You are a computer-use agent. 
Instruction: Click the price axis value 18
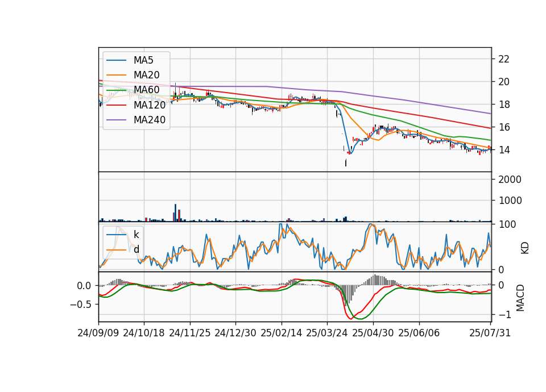[x=503, y=105]
